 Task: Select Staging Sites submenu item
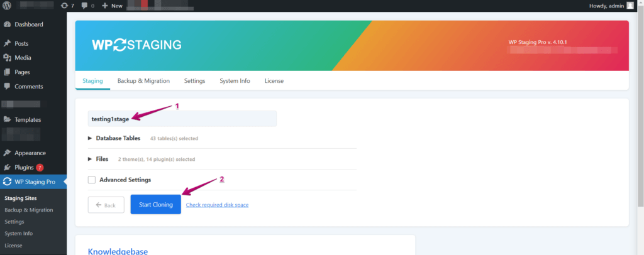(21, 198)
